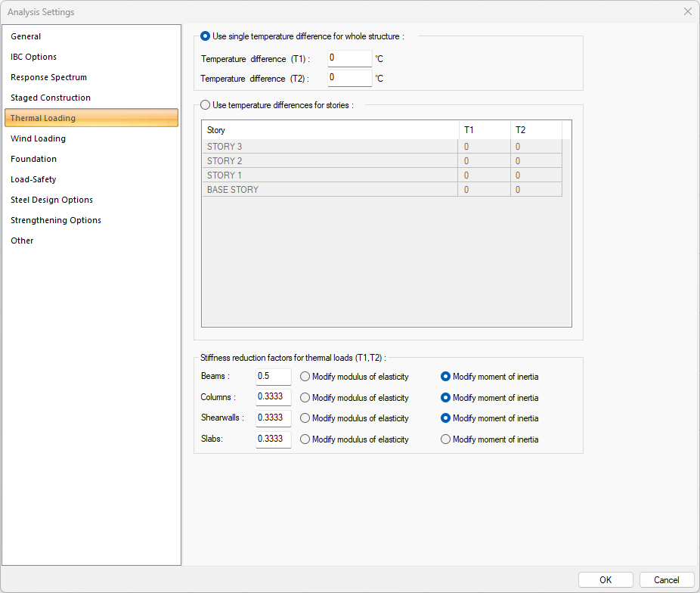The image size is (700, 593).
Task: Open the General settings category
Action: 26,36
